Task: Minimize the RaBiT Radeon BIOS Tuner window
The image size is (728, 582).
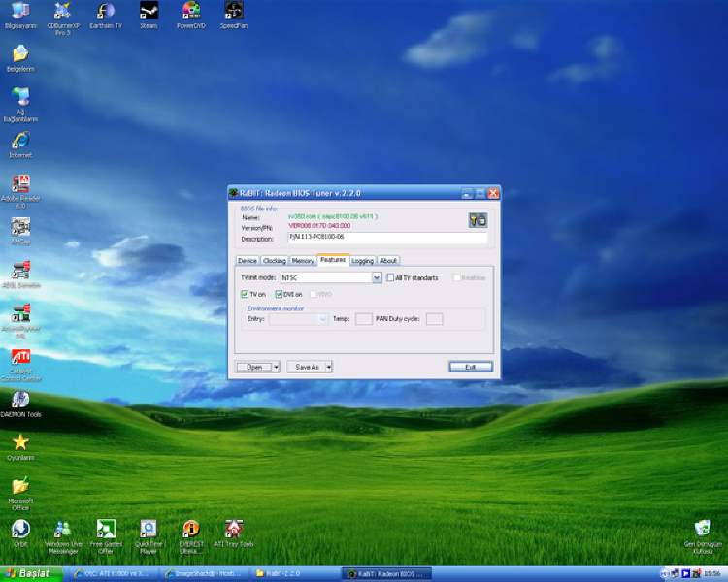Action: tap(467, 194)
